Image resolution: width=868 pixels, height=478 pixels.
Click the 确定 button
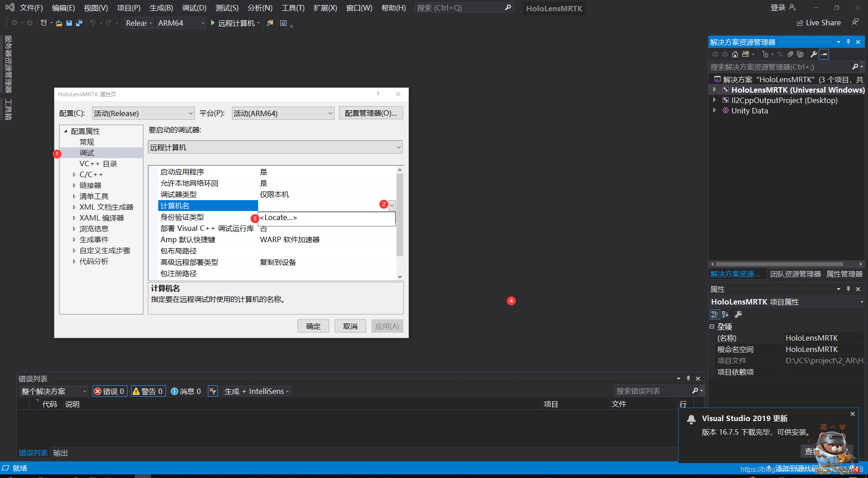313,326
